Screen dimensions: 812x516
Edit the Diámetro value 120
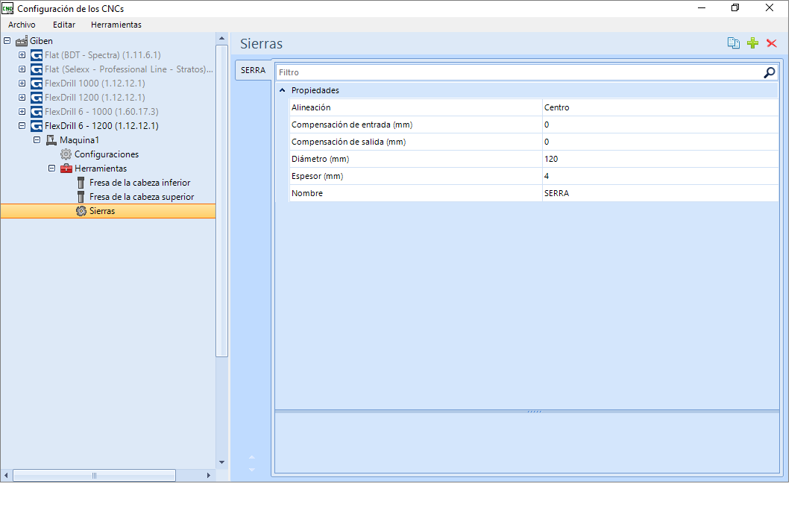661,159
